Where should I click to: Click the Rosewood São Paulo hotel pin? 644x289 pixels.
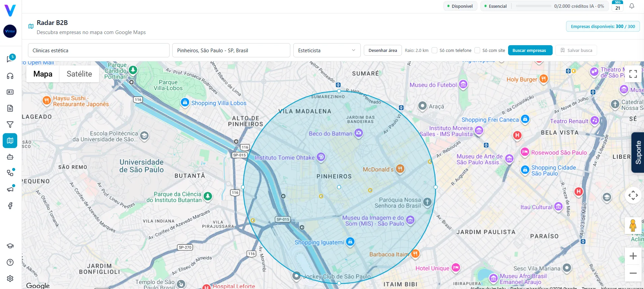point(525,152)
